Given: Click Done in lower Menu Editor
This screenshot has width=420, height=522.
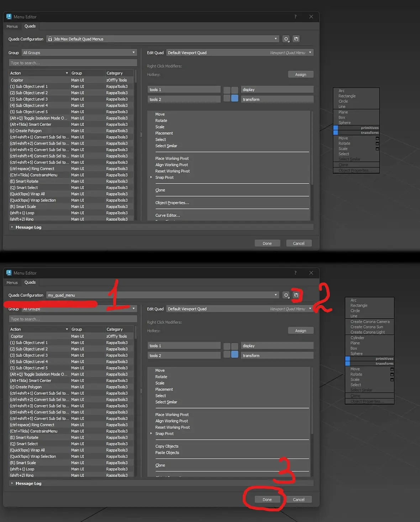Looking at the screenshot, I should pyautogui.click(x=267, y=499).
